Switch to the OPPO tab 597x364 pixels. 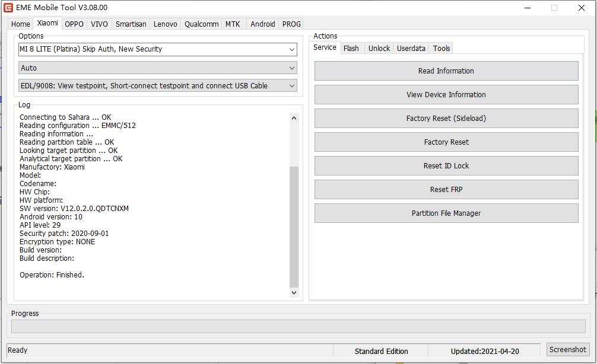pyautogui.click(x=74, y=24)
